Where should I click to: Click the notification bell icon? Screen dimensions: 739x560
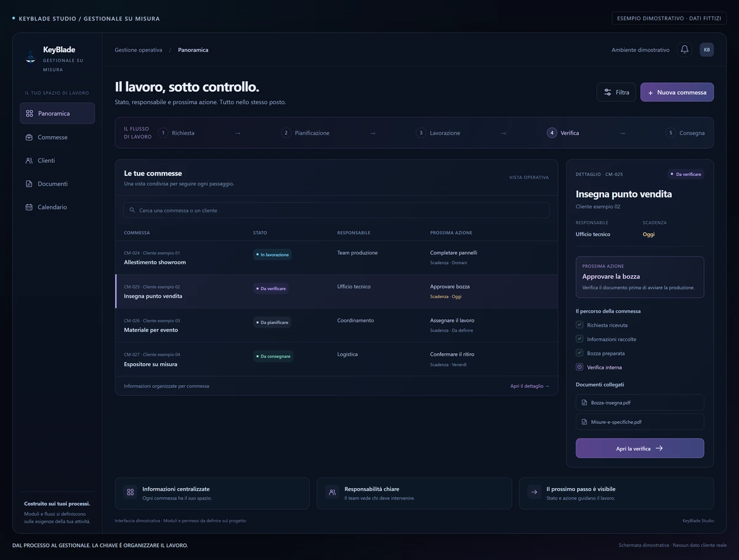[684, 50]
